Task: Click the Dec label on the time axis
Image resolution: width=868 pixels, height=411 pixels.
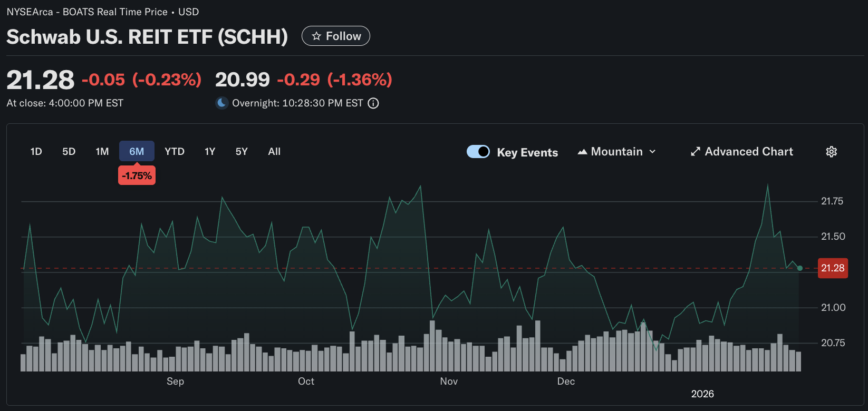Action: coord(566,381)
